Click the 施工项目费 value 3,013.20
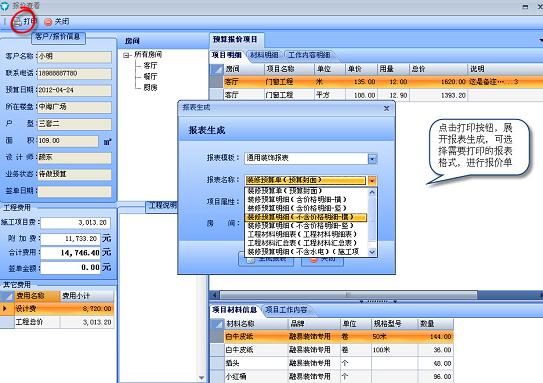Image resolution: width=543 pixels, height=383 pixels. (x=75, y=223)
